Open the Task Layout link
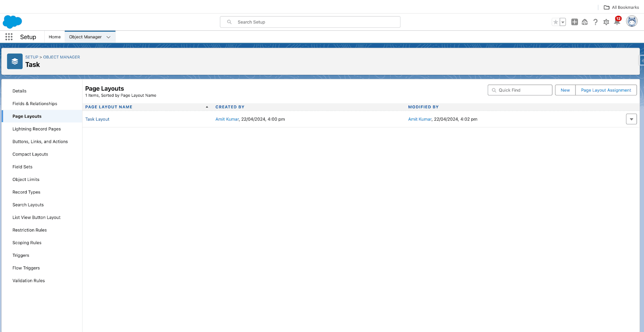This screenshot has width=644, height=332. coord(97,119)
